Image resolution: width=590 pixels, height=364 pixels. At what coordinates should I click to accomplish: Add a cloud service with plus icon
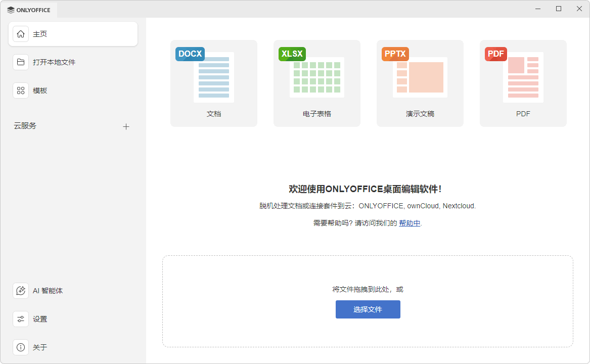tap(126, 126)
